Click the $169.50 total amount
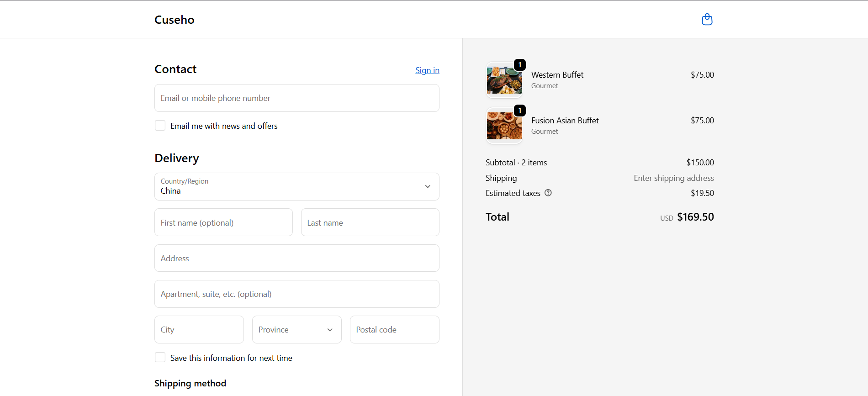This screenshot has height=396, width=868. (x=695, y=217)
